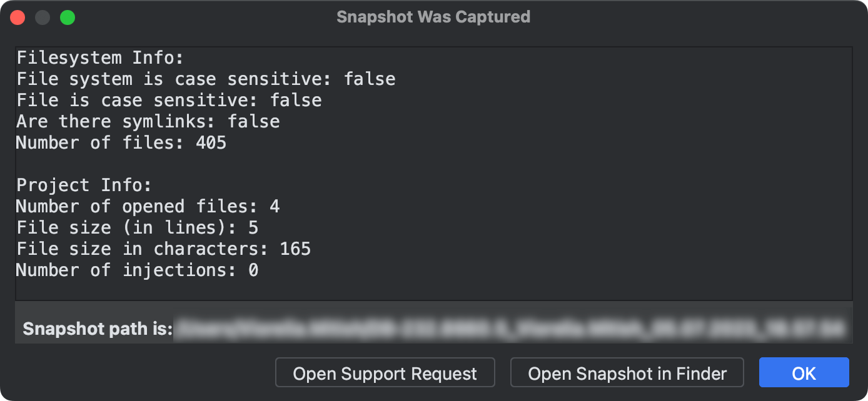Reveal the snapshot in Finder
Screen dimensions: 868x401
(x=627, y=372)
